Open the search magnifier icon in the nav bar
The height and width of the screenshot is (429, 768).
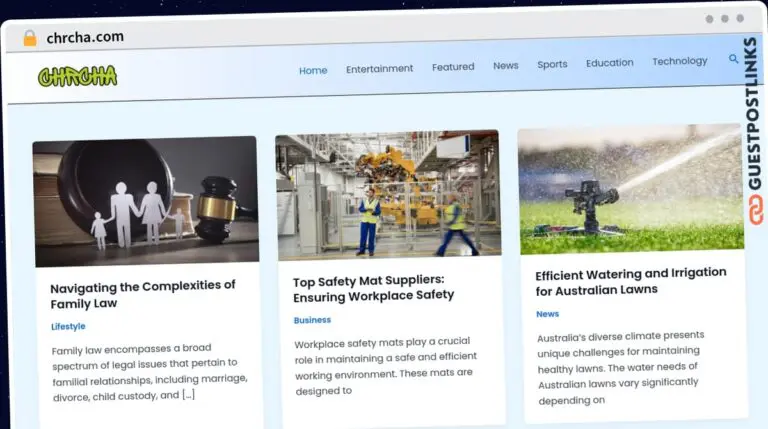pos(733,59)
